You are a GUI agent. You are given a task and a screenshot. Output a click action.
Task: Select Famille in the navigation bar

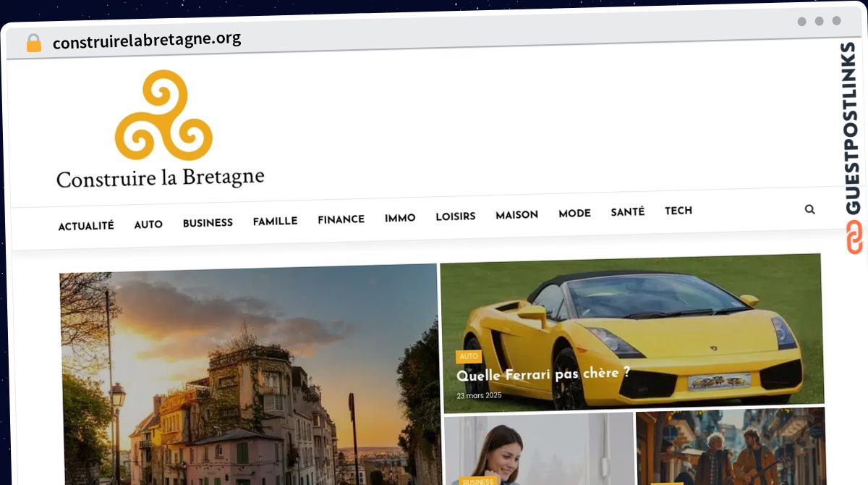pos(275,221)
